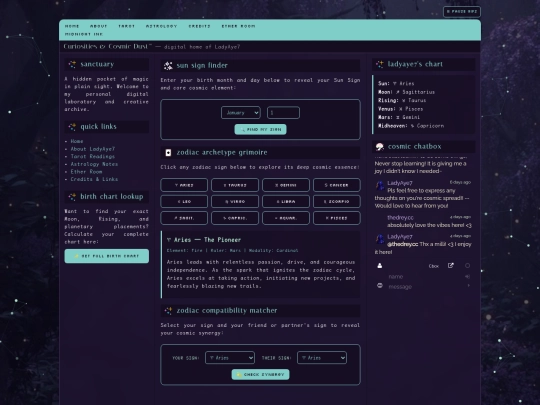The height and width of the screenshot is (405, 540).
Task: Click the chatbox emoticon smiley icon
Action: pos(380,285)
